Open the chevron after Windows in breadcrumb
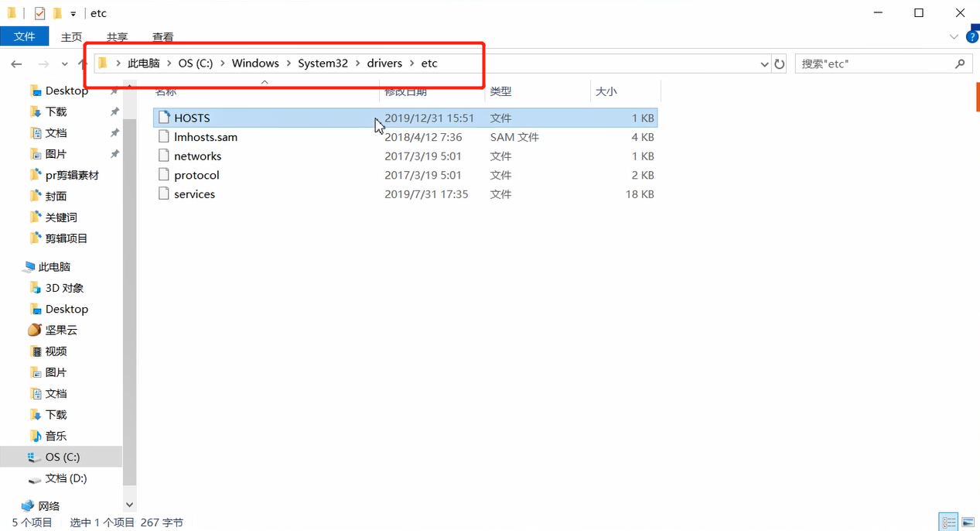This screenshot has height=531, width=980. point(289,63)
